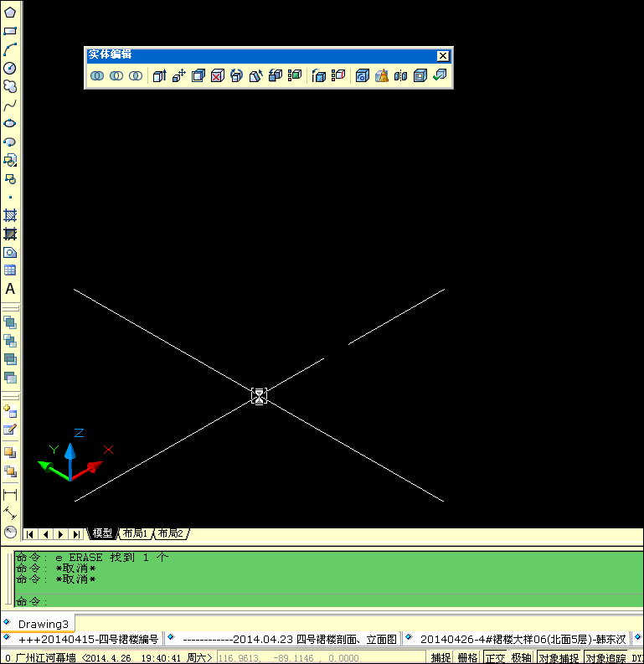Image resolution: width=644 pixels, height=664 pixels.
Task: Select the Arc draw tool
Action: (10, 49)
